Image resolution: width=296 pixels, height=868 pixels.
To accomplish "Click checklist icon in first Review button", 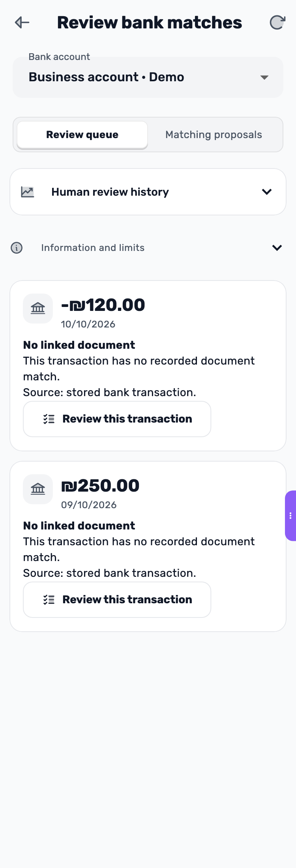I will point(49,419).
